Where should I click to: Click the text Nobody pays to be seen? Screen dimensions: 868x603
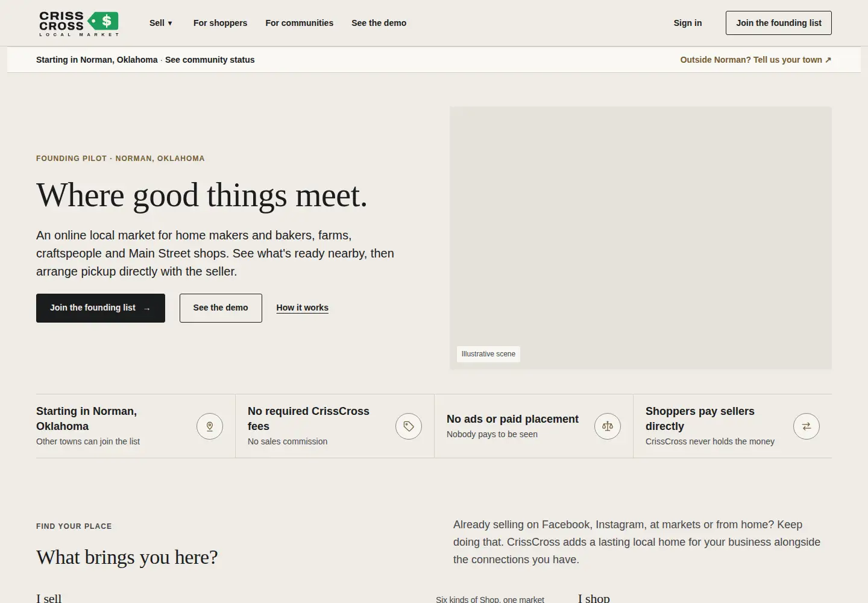tap(492, 434)
